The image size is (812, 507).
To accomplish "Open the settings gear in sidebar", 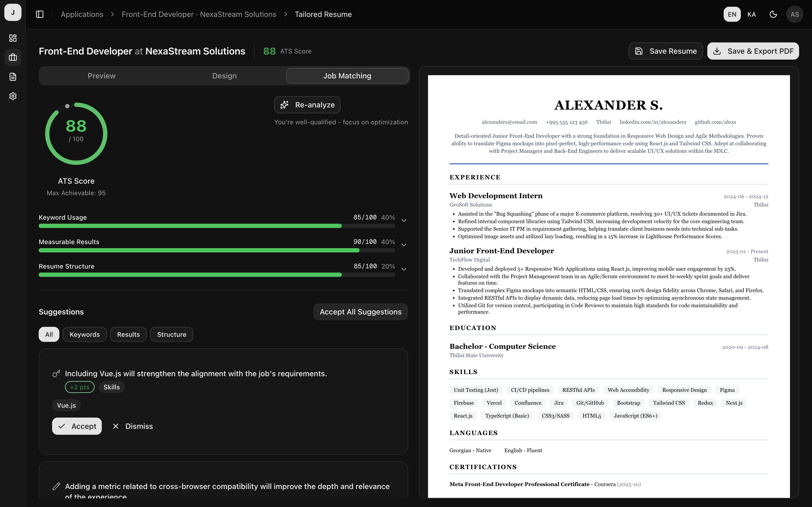I will [13, 96].
